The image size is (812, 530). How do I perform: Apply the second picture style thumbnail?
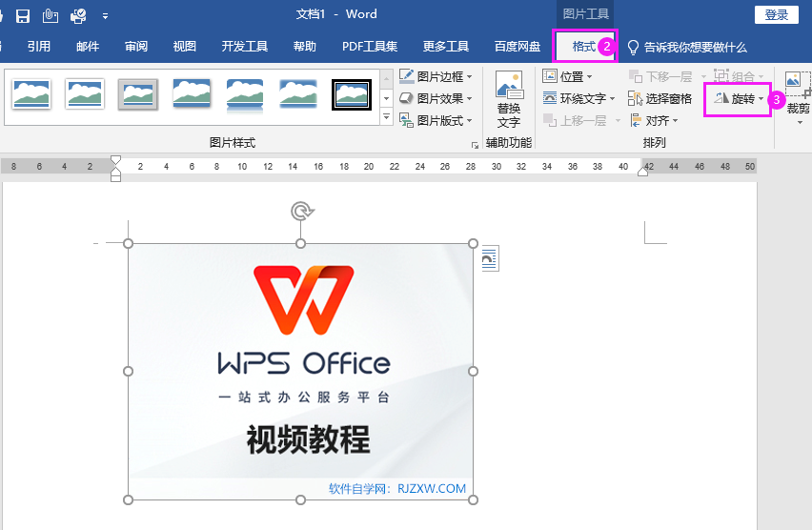click(x=85, y=93)
